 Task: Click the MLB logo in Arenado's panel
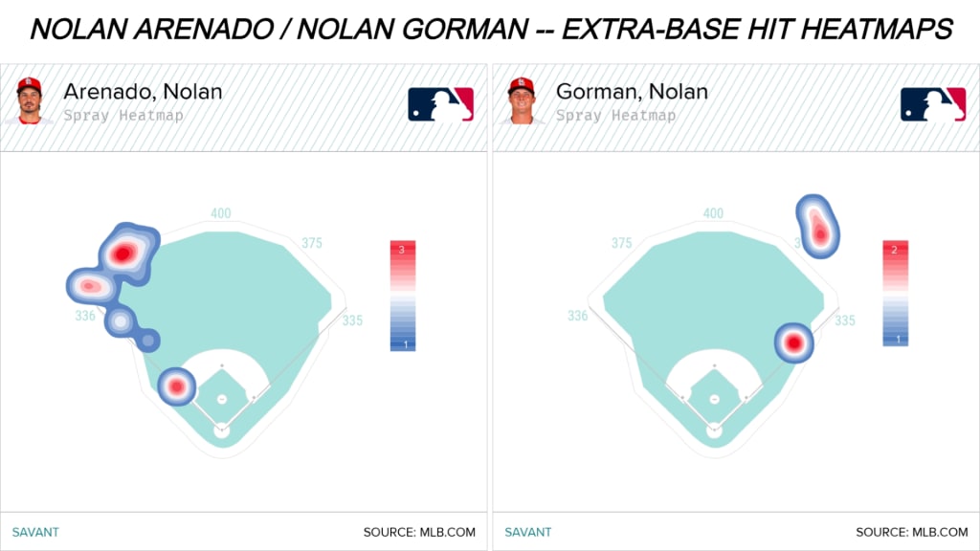pyautogui.click(x=440, y=104)
